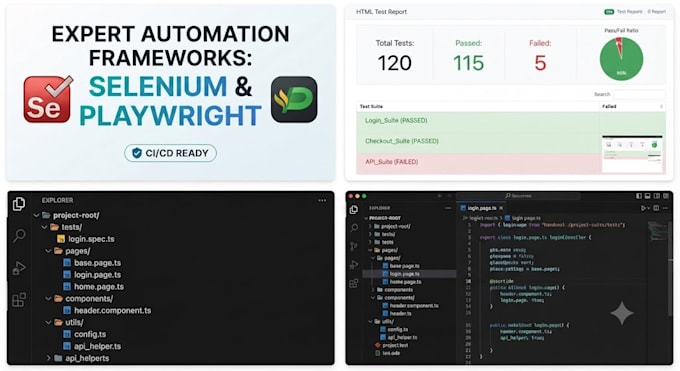Toggle secondary sidebar layout icon in title bar
This screenshot has width=680, height=371.
coord(657,196)
